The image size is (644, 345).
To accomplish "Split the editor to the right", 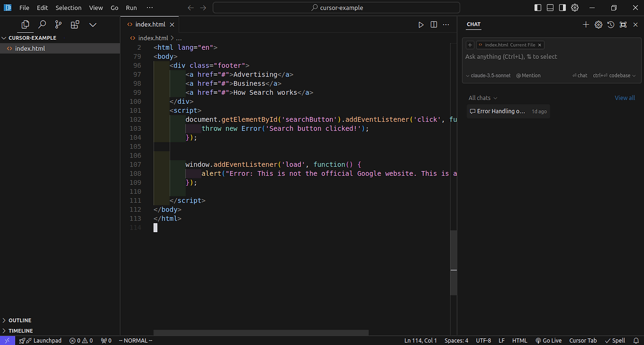I will (434, 25).
